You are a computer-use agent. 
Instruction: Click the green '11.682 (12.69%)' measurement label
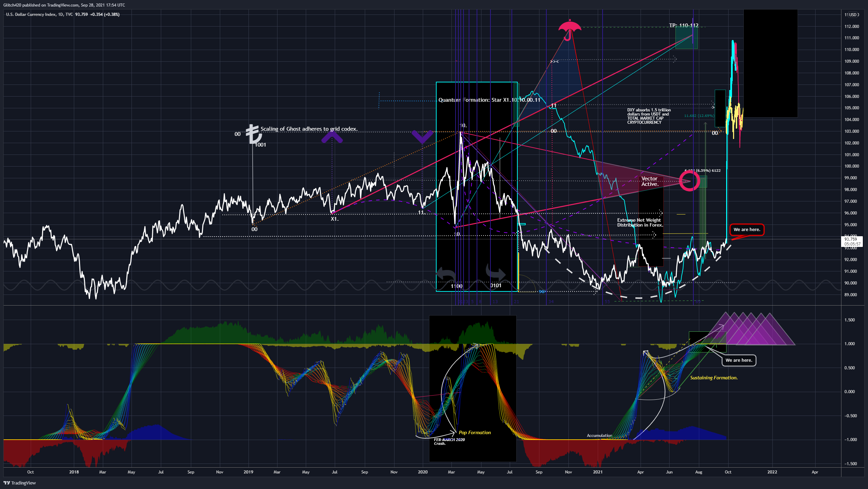coord(699,116)
